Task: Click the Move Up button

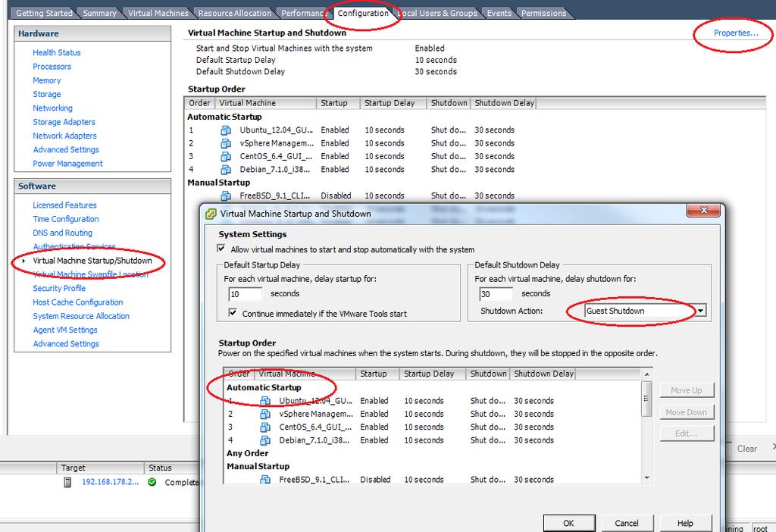Action: point(687,390)
